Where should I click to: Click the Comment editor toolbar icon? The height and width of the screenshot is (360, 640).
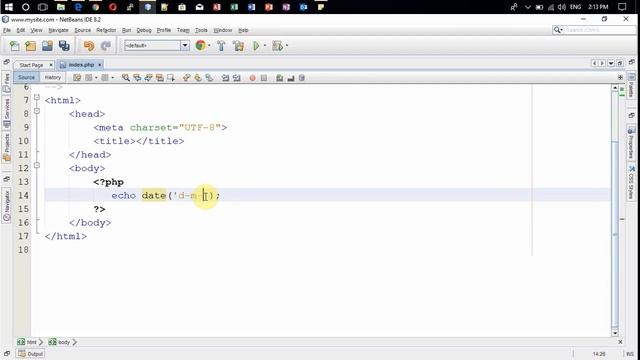point(280,78)
